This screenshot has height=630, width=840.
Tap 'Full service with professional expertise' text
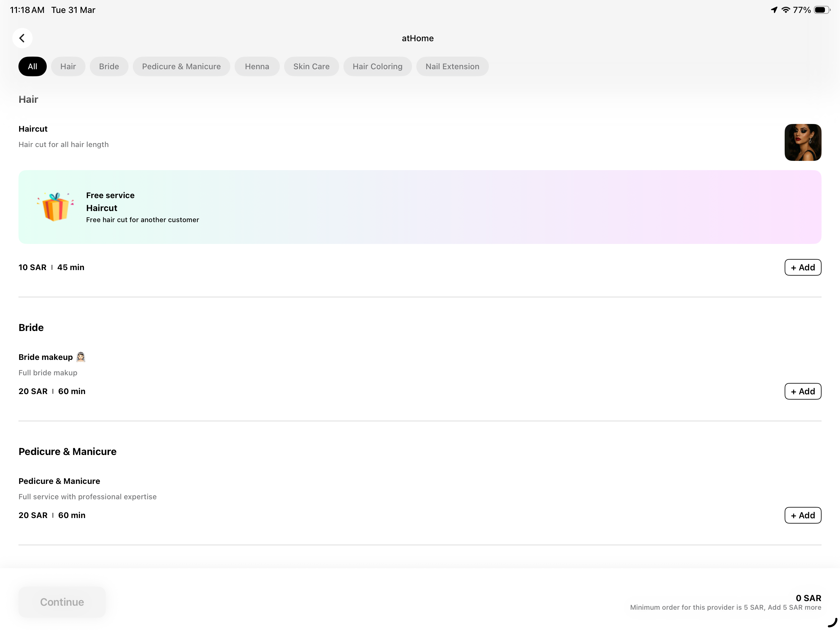(87, 496)
